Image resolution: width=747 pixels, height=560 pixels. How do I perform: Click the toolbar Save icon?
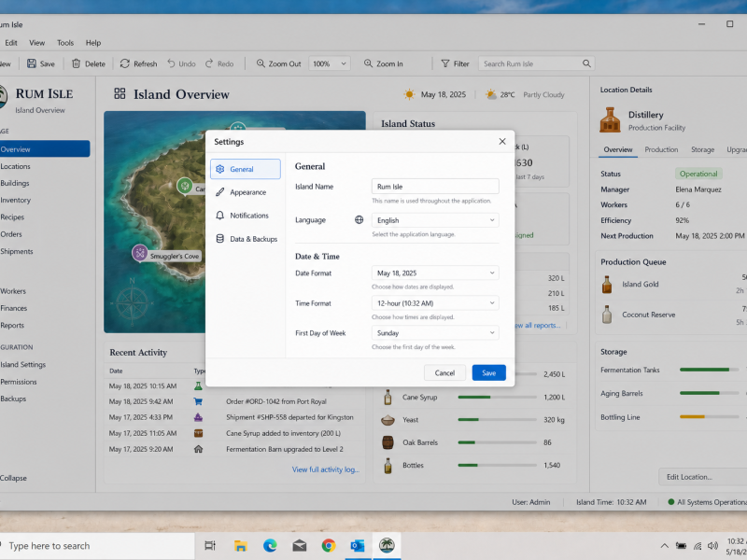[x=32, y=63]
